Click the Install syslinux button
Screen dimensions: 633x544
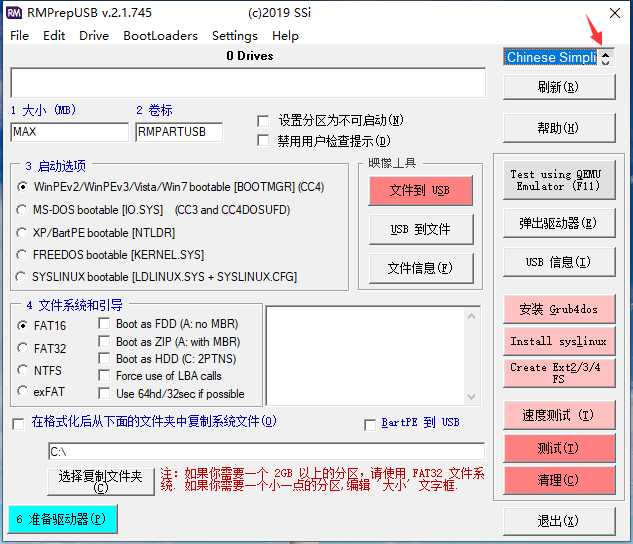(x=557, y=341)
